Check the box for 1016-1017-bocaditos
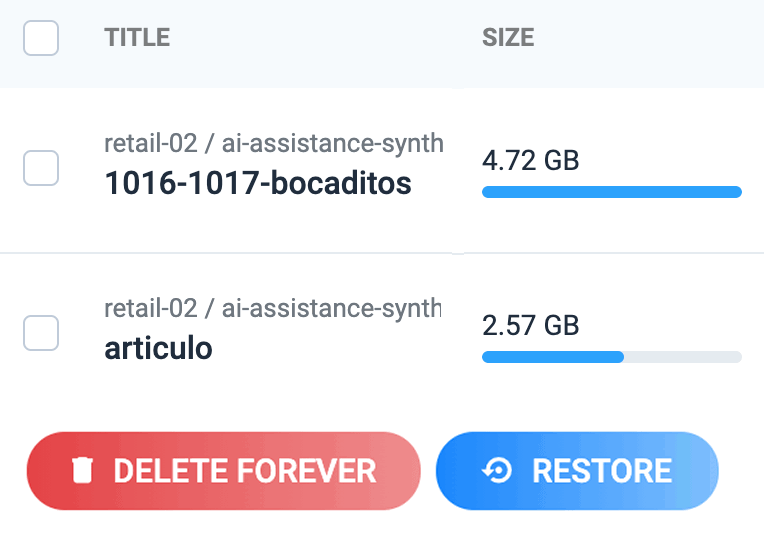771x538 pixels. tap(41, 168)
